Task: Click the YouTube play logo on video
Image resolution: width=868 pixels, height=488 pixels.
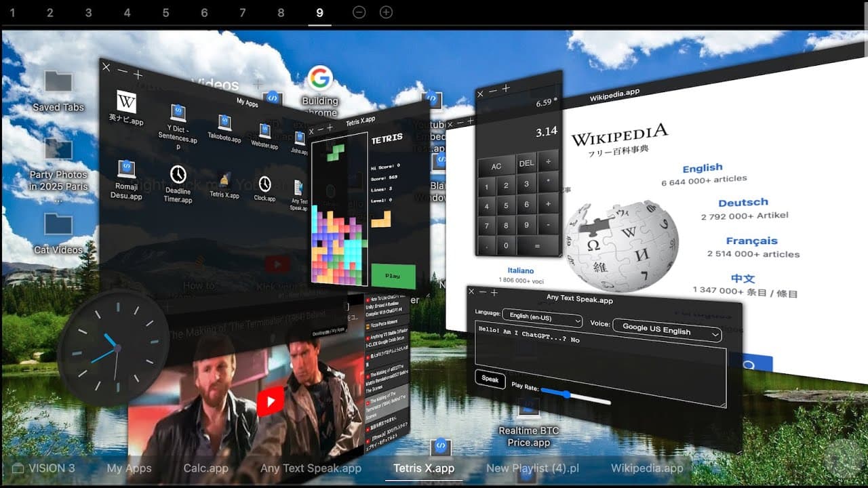Action: pos(270,402)
